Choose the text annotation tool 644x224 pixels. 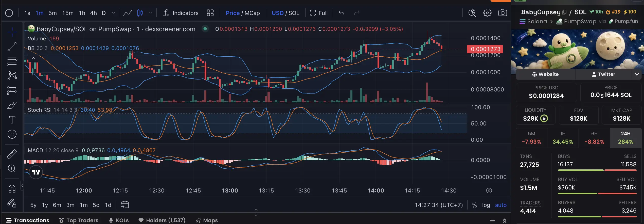pyautogui.click(x=12, y=120)
